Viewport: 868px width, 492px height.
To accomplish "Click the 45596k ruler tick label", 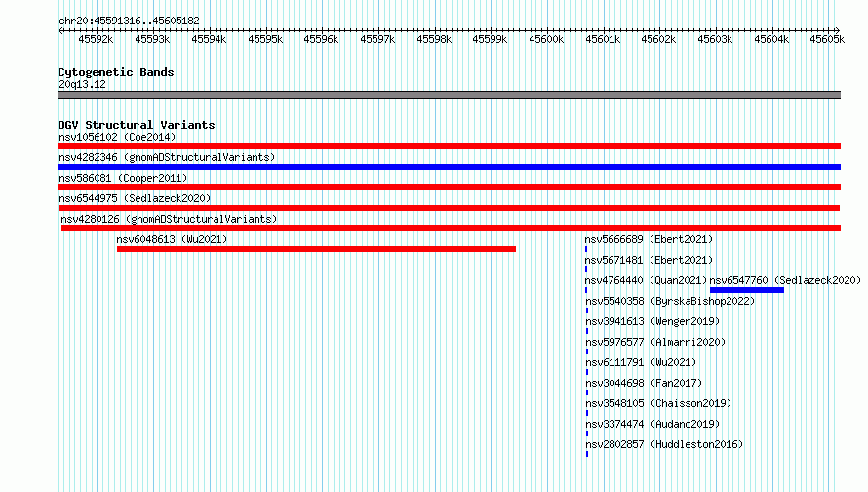I will pyautogui.click(x=321, y=40).
